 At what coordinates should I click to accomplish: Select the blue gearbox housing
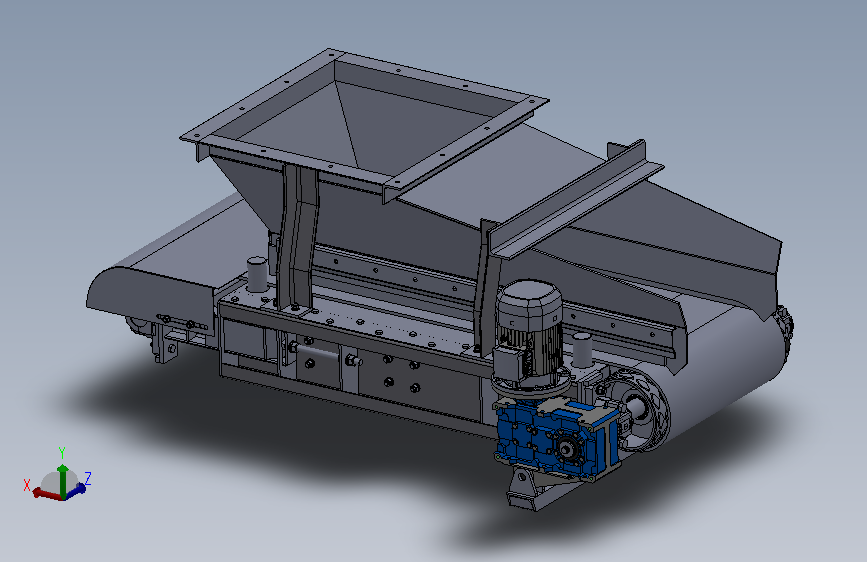click(556, 437)
